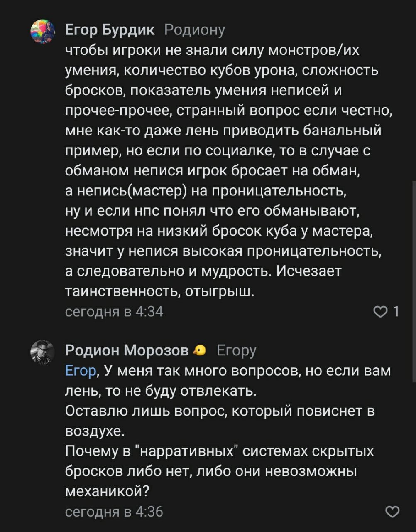416x532 pixels.
Task: Click the question starting with "Почему в"
Action: click(x=219, y=451)
